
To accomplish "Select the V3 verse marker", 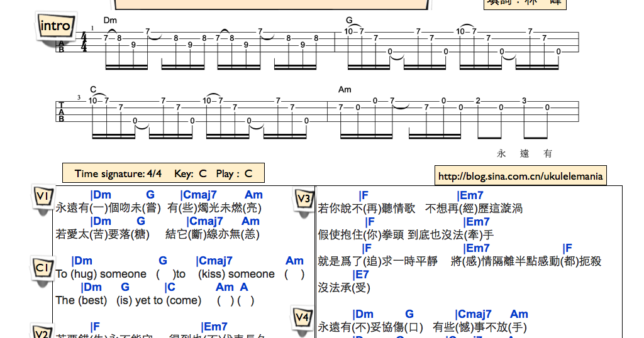I will [304, 200].
